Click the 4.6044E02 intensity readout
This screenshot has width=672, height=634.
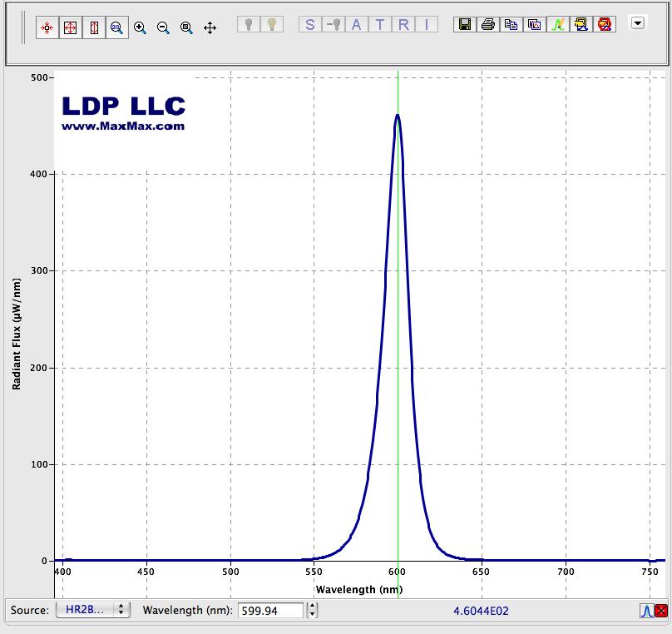(x=481, y=611)
